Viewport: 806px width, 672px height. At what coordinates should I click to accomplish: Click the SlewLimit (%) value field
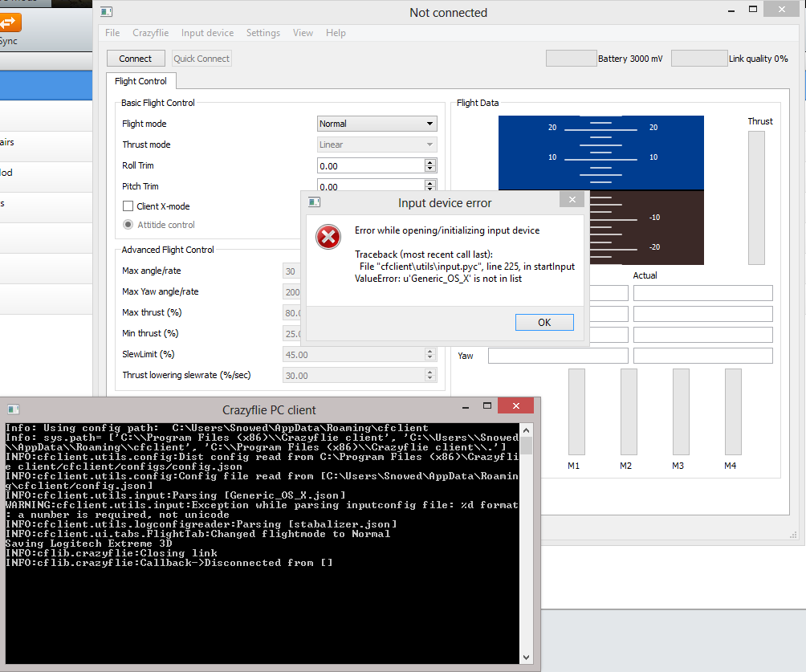click(353, 355)
